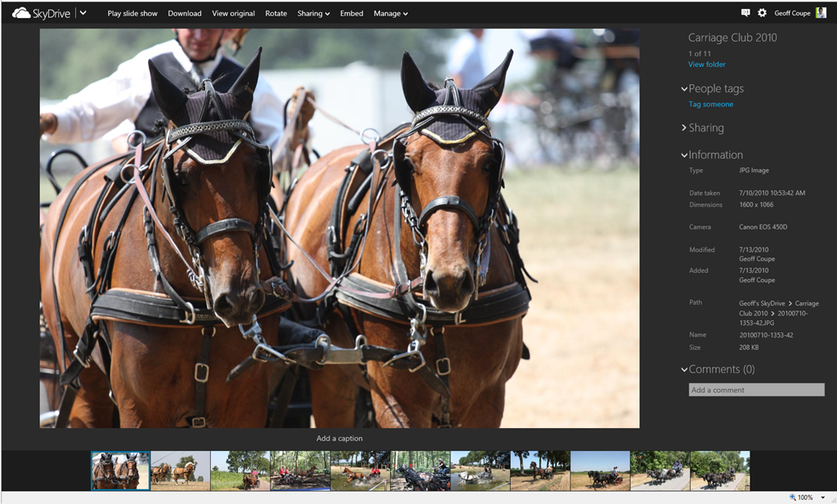Open the settings gear icon
The image size is (837, 504).
click(762, 13)
